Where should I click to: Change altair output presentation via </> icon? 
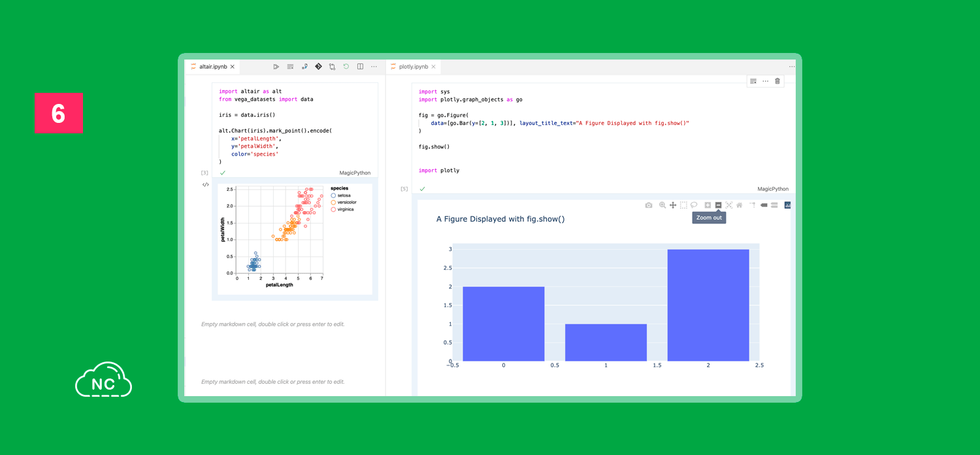205,185
